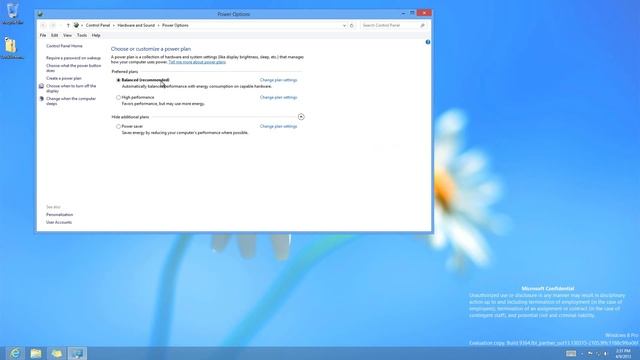Expand the arrow after Control Panel breadcrumb

(114, 25)
